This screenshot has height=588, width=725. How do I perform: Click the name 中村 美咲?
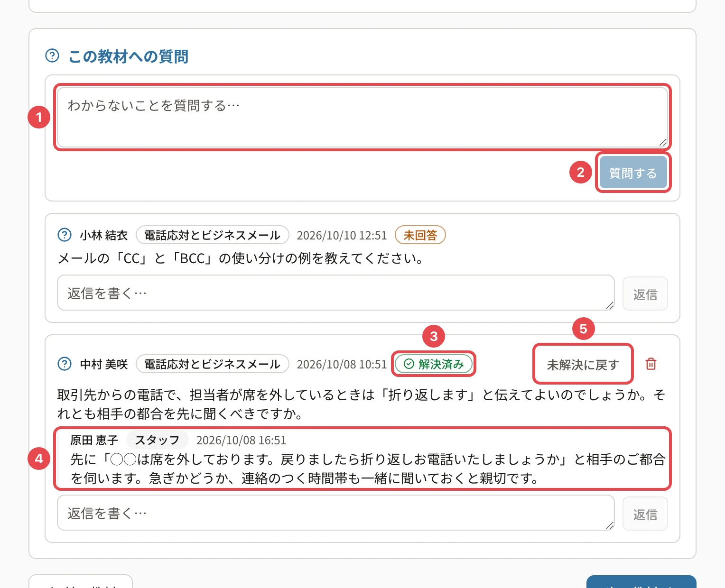click(104, 364)
